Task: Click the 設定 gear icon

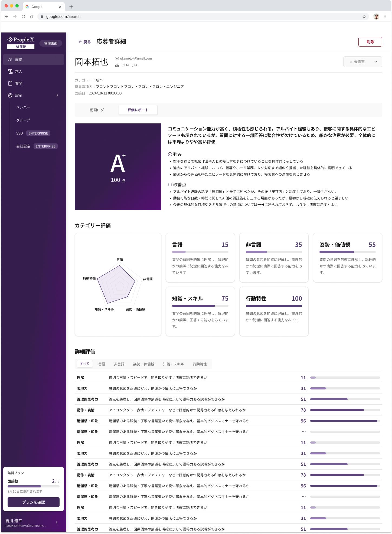Action: click(x=10, y=95)
